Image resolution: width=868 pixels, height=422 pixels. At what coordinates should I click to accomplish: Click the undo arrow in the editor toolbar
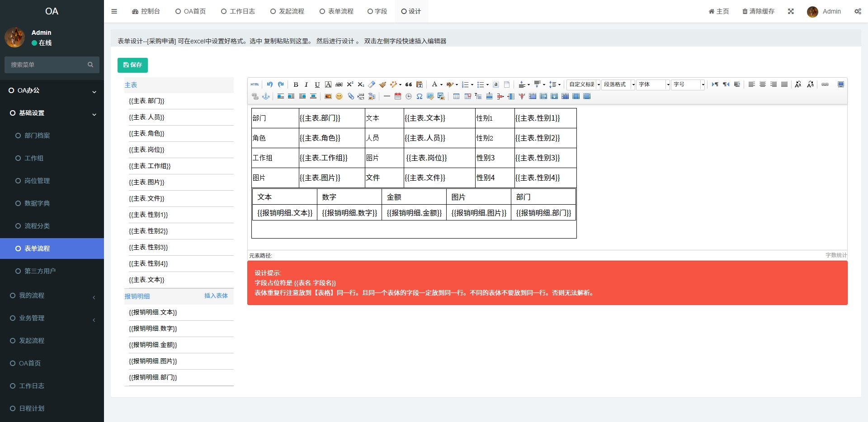[270, 84]
